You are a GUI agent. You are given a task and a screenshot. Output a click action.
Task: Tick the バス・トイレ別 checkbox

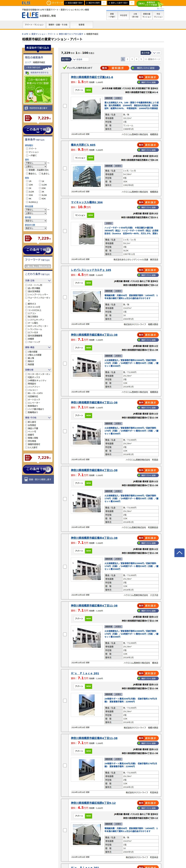point(26,285)
